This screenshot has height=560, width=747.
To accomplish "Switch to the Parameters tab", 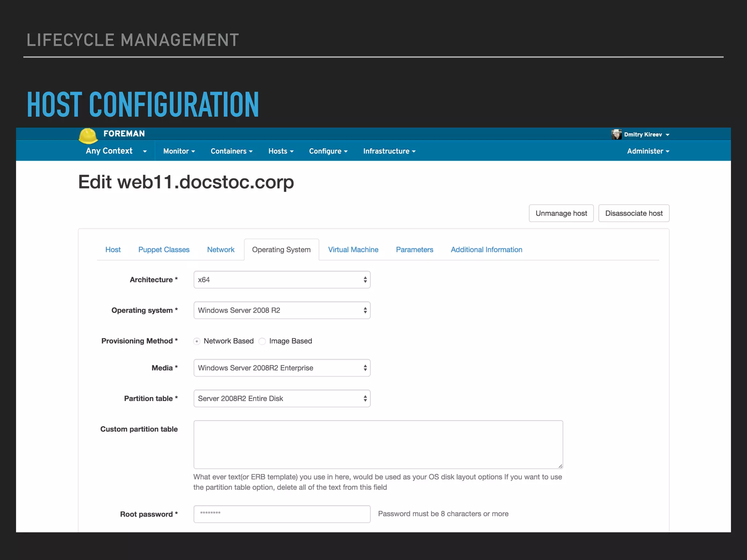I will [x=415, y=250].
